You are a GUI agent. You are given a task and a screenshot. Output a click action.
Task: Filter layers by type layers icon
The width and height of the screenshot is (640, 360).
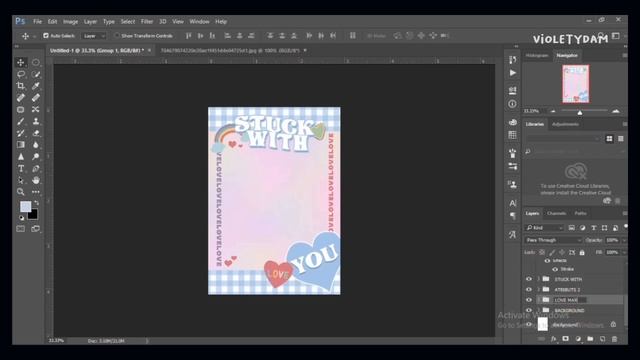[593, 228]
